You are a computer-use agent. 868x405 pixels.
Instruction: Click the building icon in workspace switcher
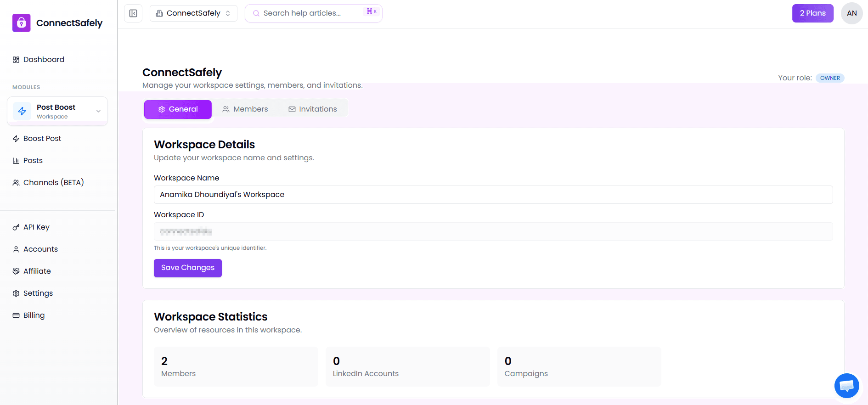coord(159,13)
